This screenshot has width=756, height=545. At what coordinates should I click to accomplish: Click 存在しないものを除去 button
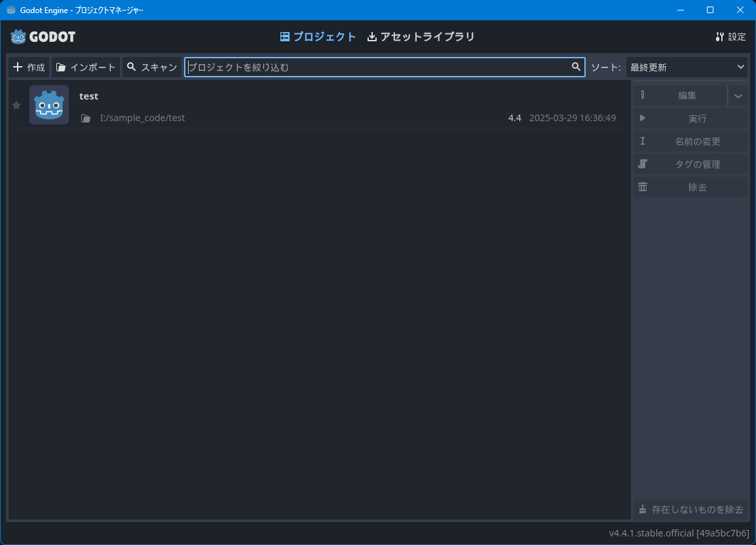tap(690, 510)
